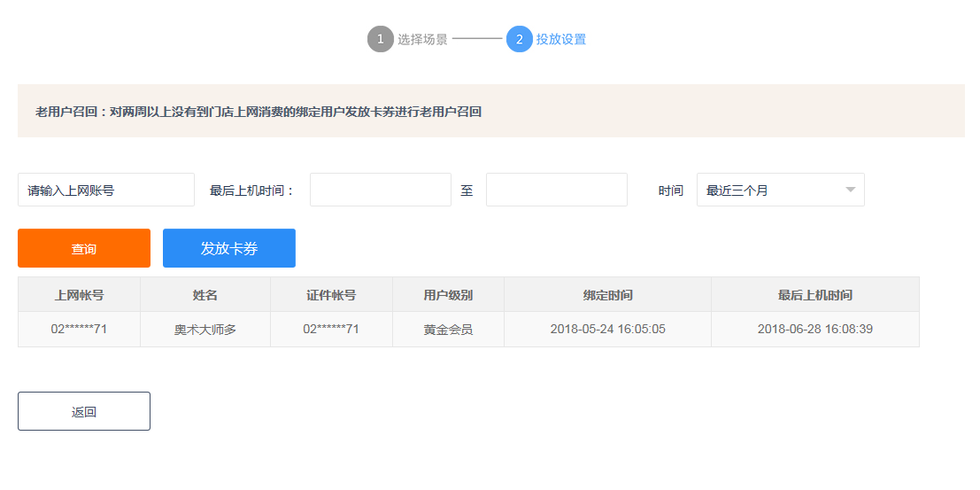
Task: Click the 证件帐号 column header
Action: coord(331,295)
